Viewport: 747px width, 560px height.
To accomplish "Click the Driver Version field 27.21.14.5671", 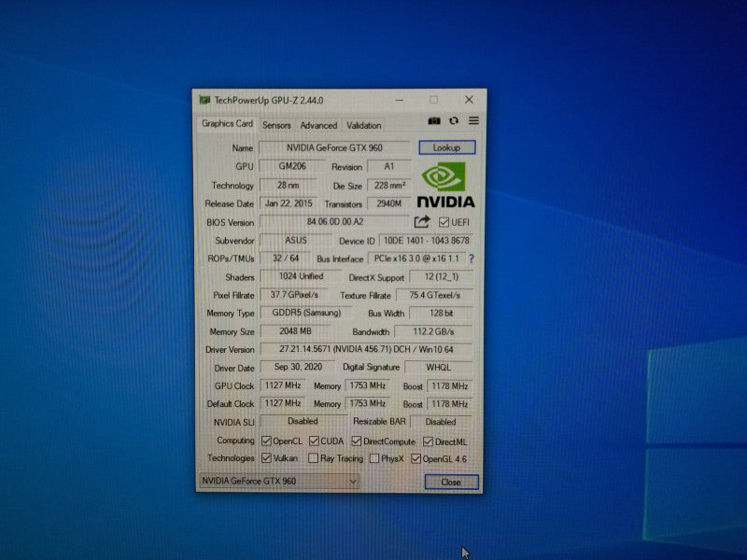I will point(366,349).
